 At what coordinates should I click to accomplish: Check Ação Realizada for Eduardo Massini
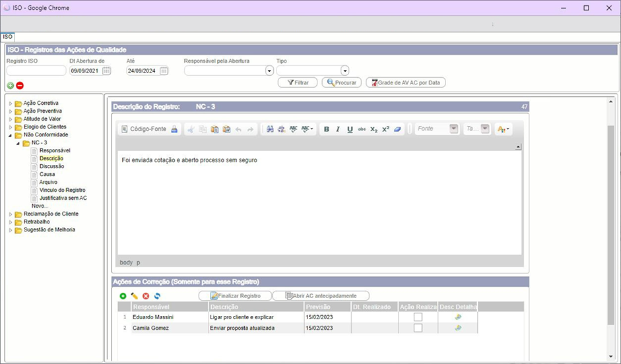(418, 317)
